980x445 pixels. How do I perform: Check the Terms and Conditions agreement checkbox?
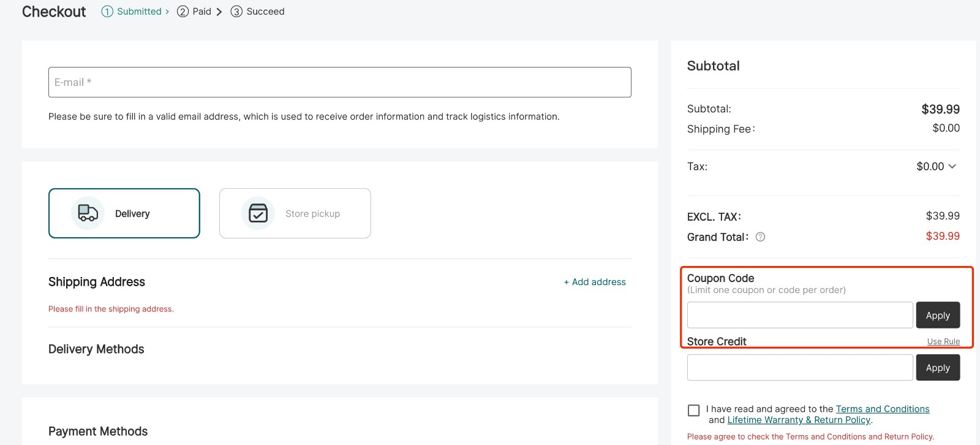tap(694, 410)
